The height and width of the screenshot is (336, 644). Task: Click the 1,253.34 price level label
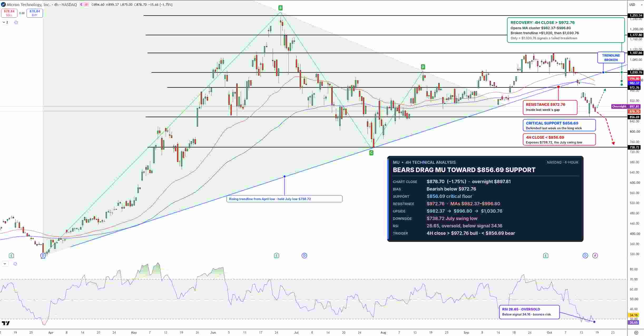635,16
